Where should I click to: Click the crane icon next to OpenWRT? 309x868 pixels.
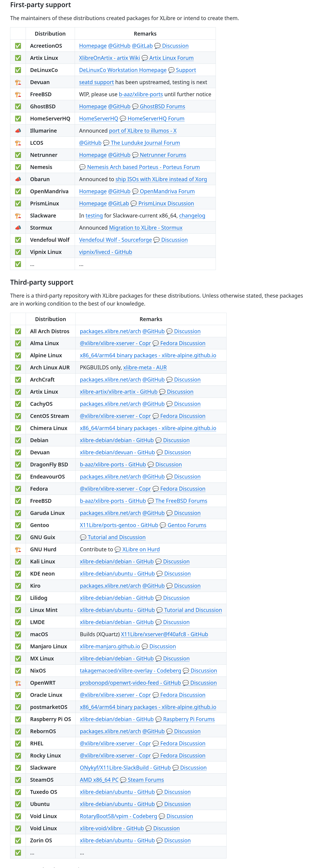pyautogui.click(x=18, y=683)
